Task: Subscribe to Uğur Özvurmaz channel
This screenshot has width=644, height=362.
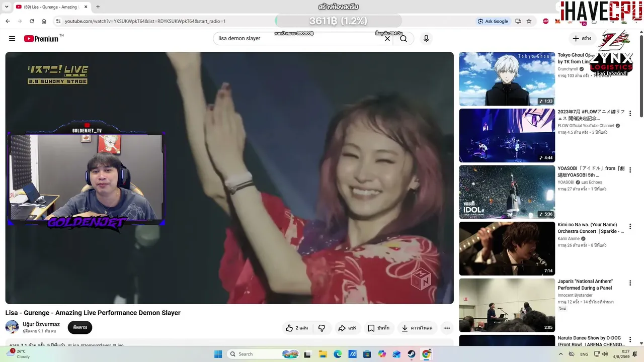Action: [x=80, y=327]
